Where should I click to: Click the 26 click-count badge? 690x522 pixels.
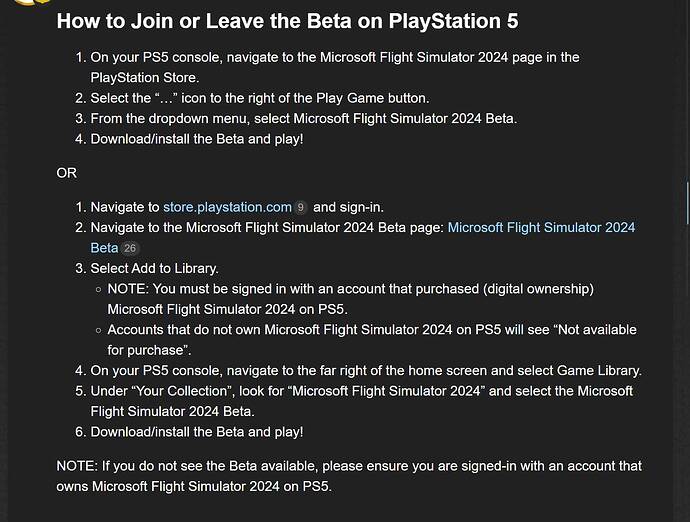pos(130,248)
